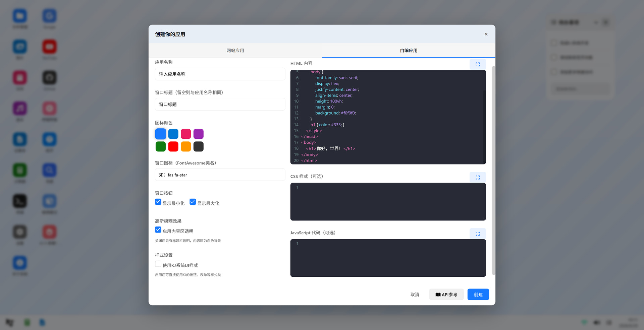Click the 高斯模糊效果 heading

[168, 221]
